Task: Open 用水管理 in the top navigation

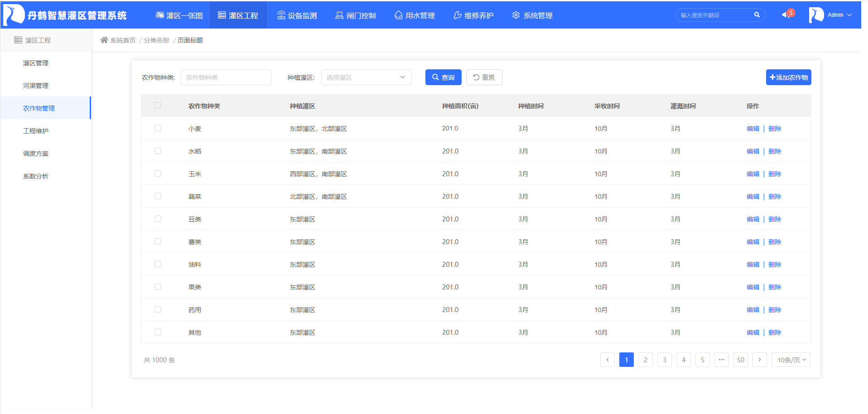Action: pyautogui.click(x=415, y=15)
